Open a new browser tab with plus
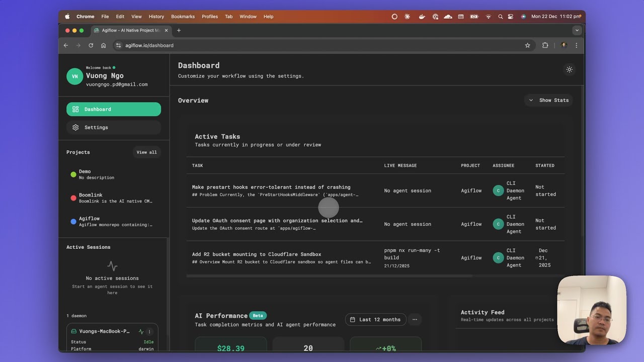Screen dimensions: 644x362 pyautogui.click(x=179, y=30)
